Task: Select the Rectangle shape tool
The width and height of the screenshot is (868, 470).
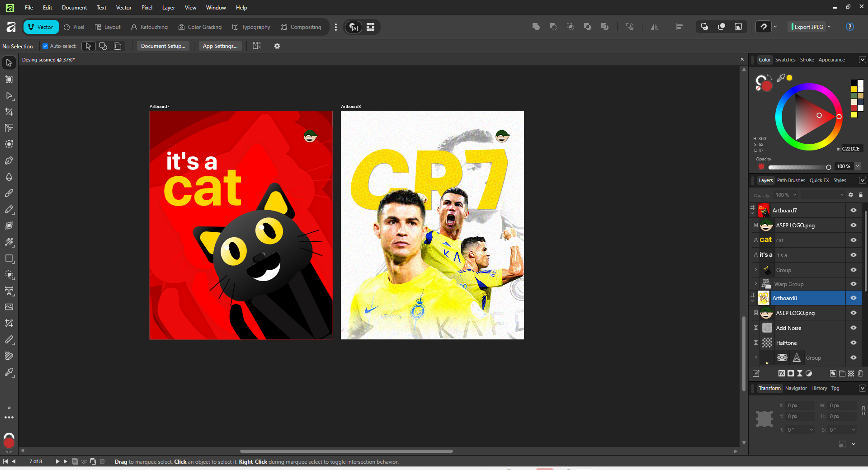Action: [x=9, y=258]
